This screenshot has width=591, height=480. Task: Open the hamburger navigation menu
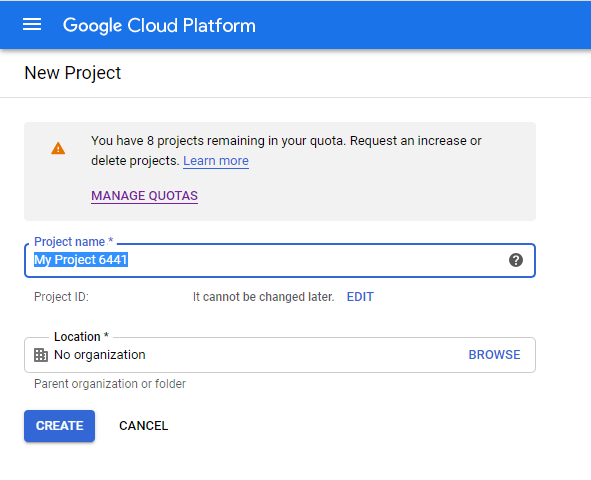click(32, 24)
